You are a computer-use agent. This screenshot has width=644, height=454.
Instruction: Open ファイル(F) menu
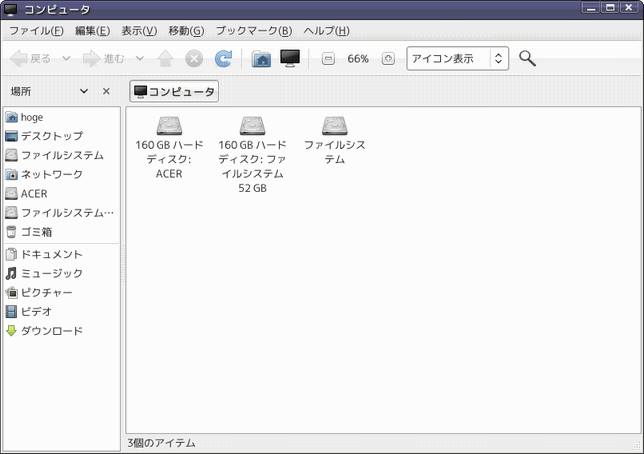pyautogui.click(x=36, y=31)
